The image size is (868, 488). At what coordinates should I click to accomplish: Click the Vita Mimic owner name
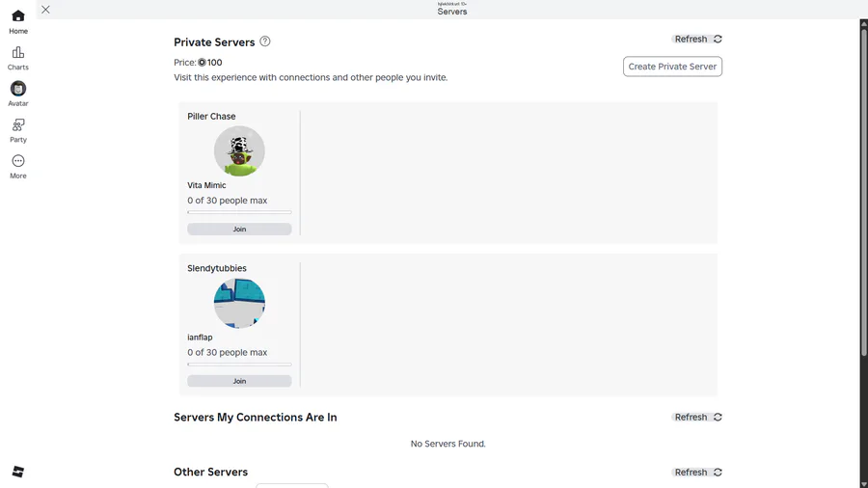(206, 185)
